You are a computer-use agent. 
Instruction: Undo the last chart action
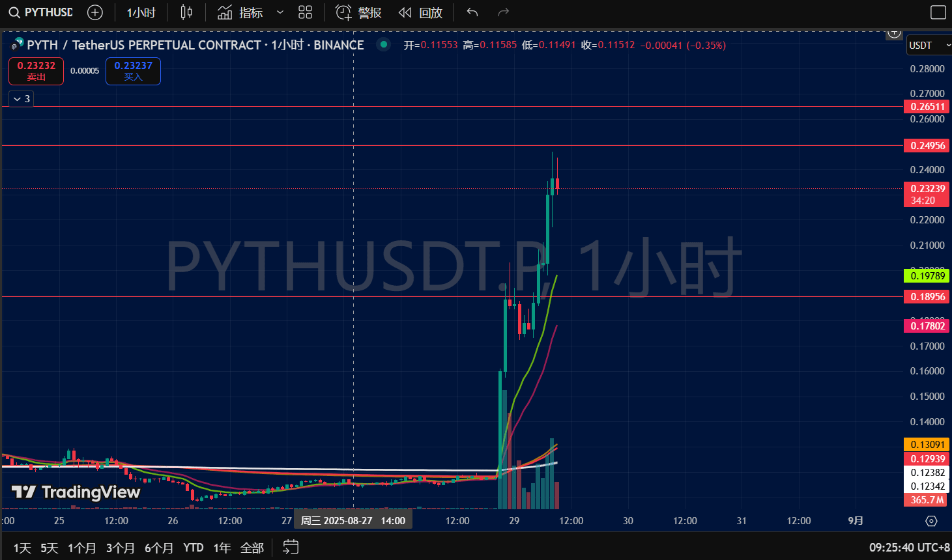472,12
